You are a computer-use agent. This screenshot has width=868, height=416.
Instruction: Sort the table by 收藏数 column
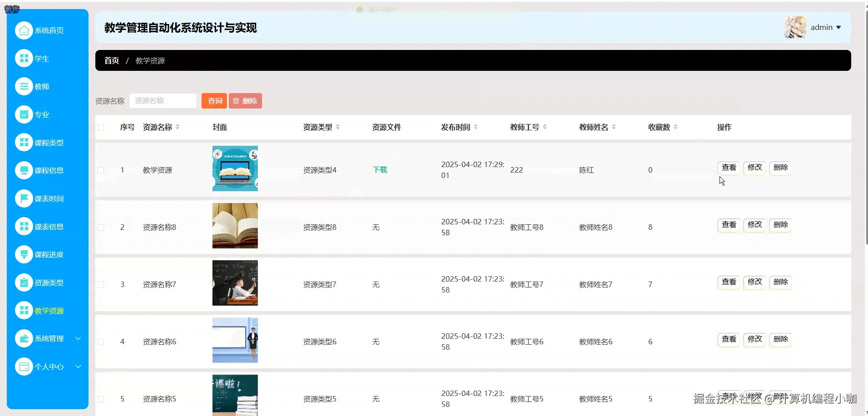tap(676, 127)
